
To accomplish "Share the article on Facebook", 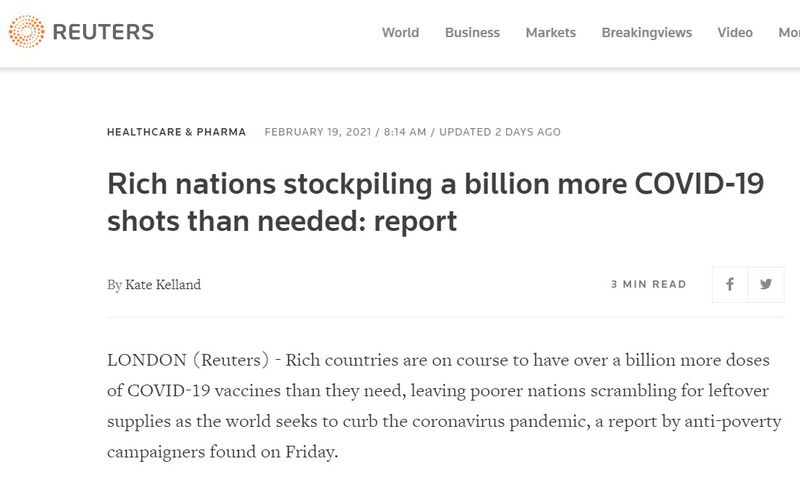I will (730, 284).
